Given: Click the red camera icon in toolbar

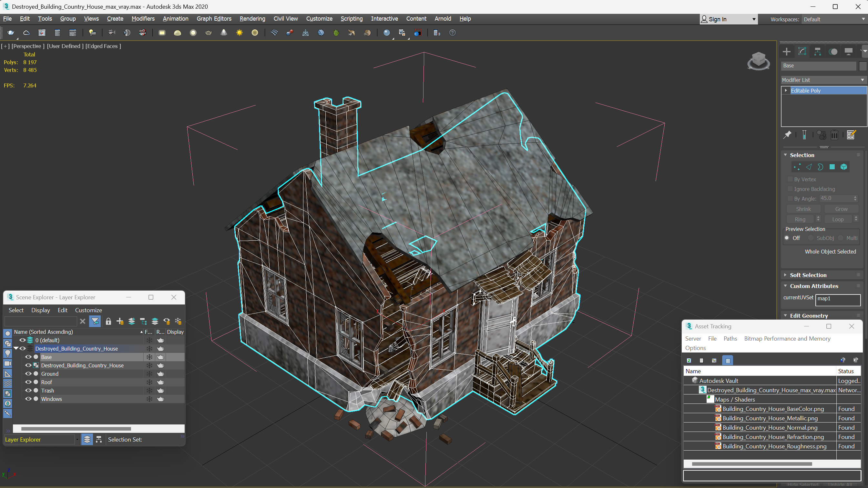Looking at the screenshot, I should click(143, 33).
